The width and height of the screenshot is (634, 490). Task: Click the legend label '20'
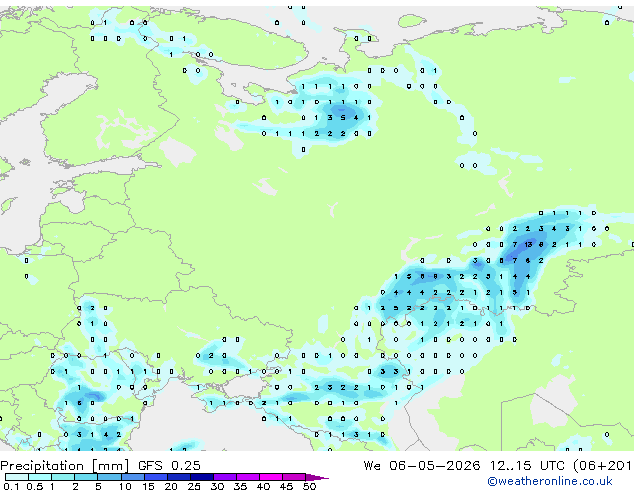[171, 486]
